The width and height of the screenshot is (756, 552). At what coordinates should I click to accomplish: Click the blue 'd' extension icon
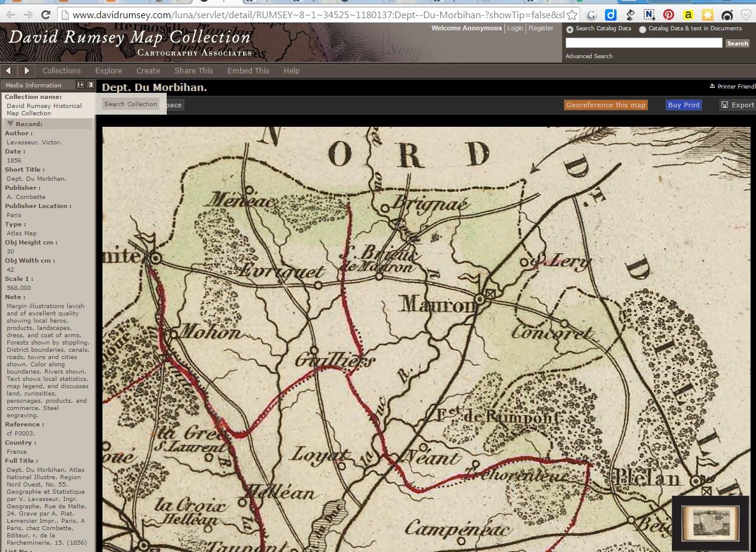[610, 15]
